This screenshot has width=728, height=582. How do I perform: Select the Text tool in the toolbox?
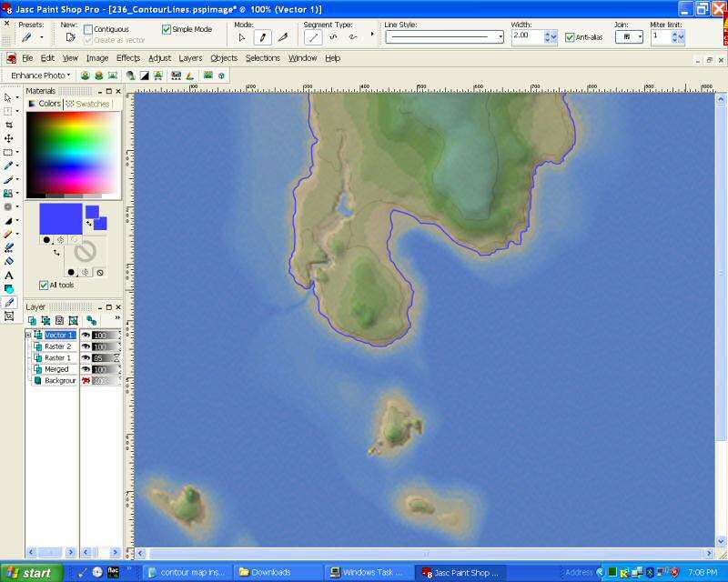click(9, 275)
